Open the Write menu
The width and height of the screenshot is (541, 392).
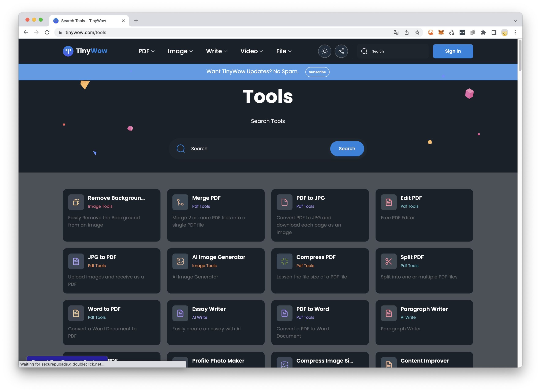click(216, 51)
